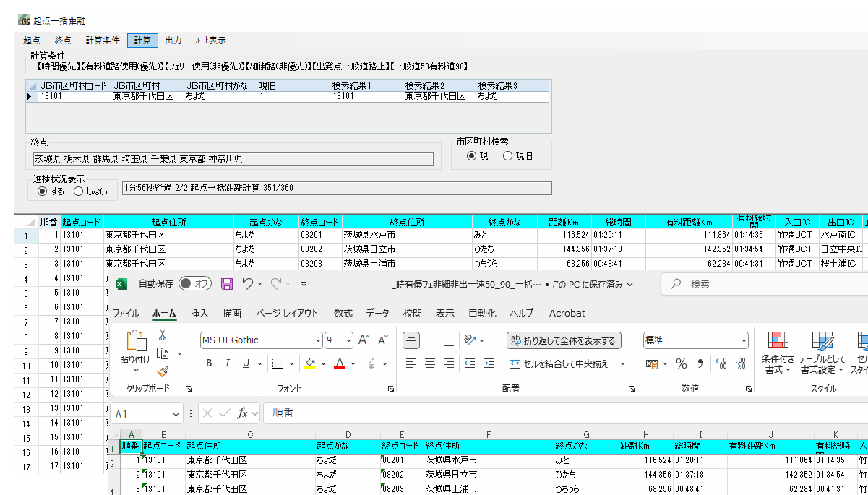Image resolution: width=868 pixels, height=495 pixels.
Task: Click the yellow fill color swatch
Action: tap(311, 363)
